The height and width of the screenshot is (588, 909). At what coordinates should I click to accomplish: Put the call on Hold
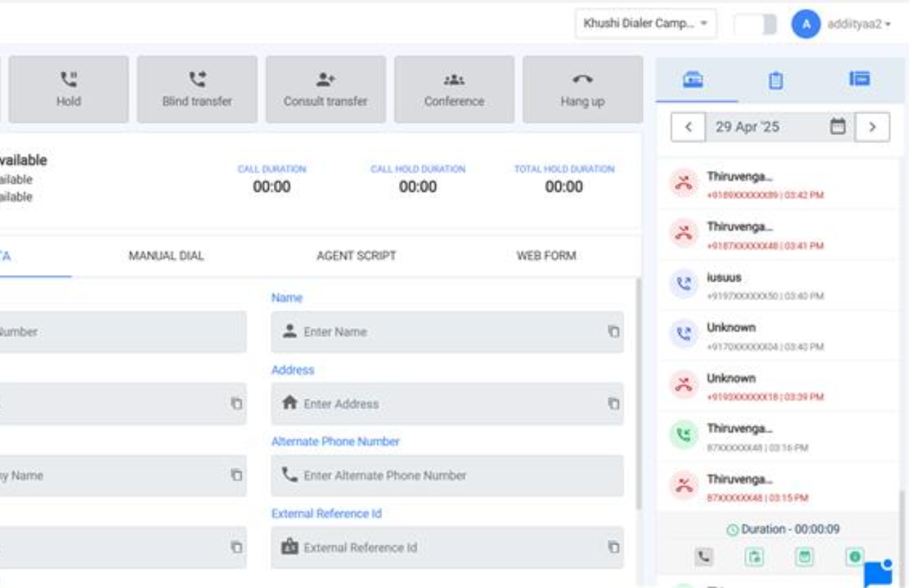point(69,90)
